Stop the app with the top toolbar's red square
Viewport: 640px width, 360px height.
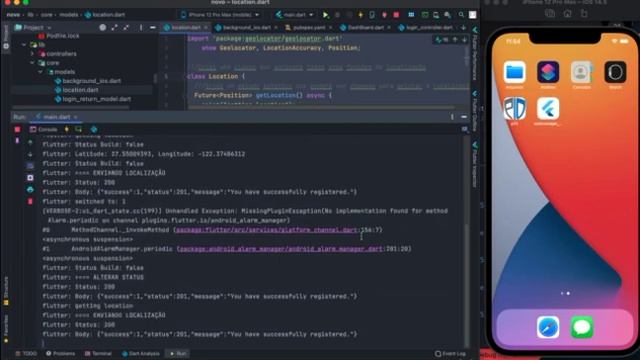coord(396,15)
